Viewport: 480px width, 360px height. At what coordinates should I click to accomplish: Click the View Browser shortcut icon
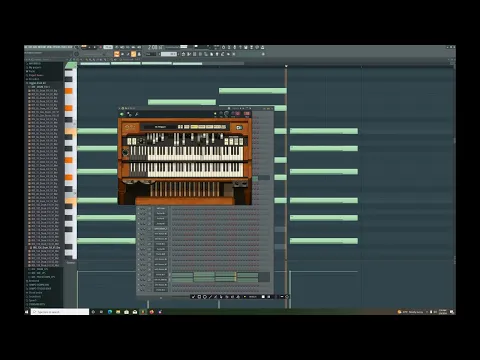(206, 54)
